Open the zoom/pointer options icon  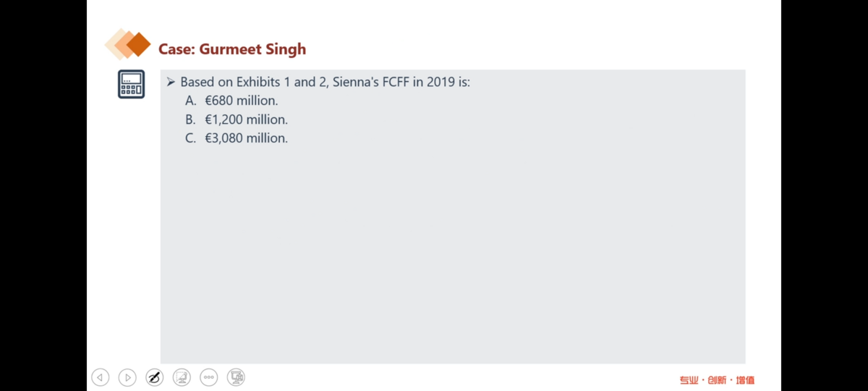click(x=182, y=377)
